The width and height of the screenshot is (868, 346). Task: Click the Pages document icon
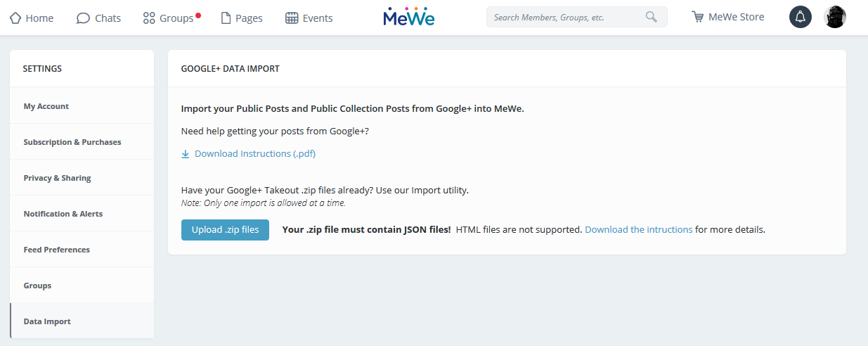click(226, 18)
